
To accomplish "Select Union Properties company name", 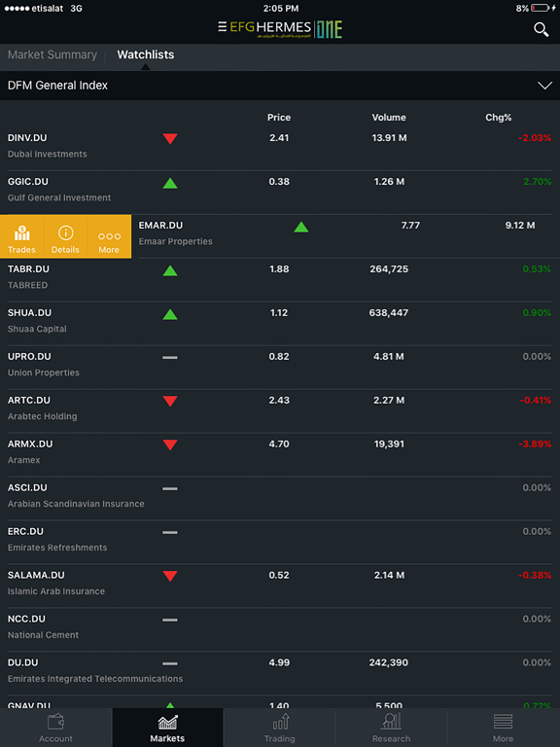I will pyautogui.click(x=44, y=373).
